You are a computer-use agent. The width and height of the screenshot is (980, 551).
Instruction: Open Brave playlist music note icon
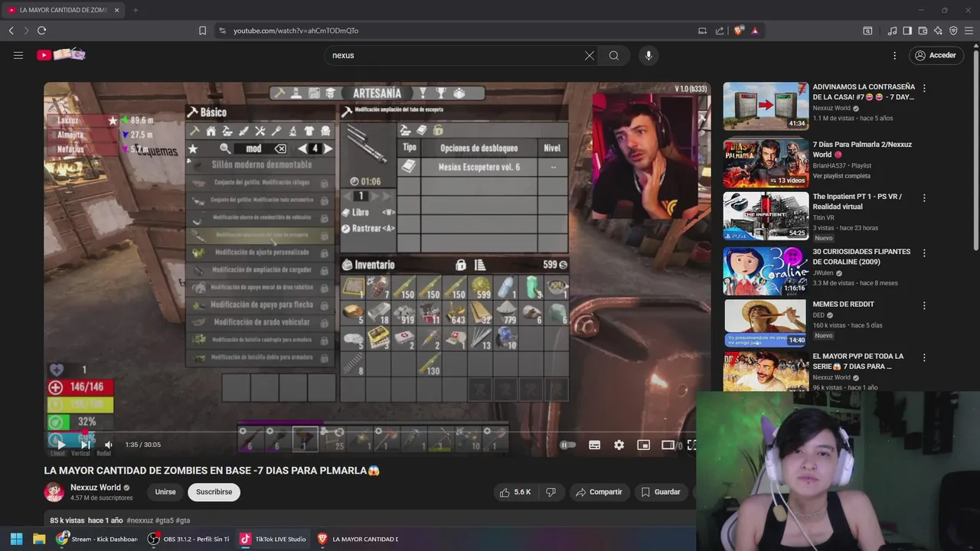892,31
